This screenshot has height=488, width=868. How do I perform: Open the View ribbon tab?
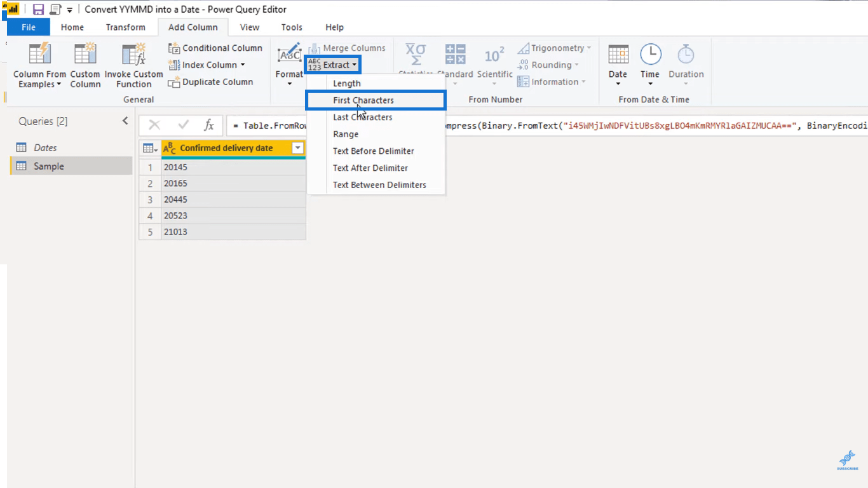pos(250,27)
